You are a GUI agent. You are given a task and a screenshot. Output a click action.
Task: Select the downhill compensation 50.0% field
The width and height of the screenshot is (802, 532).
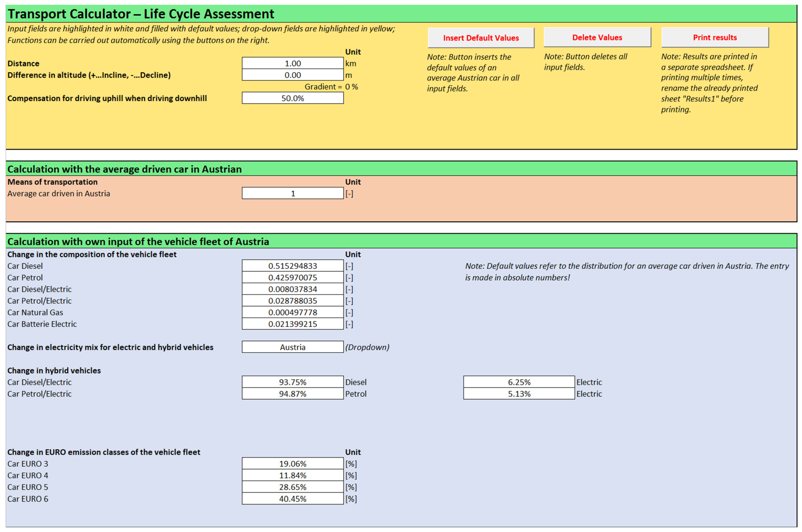292,98
